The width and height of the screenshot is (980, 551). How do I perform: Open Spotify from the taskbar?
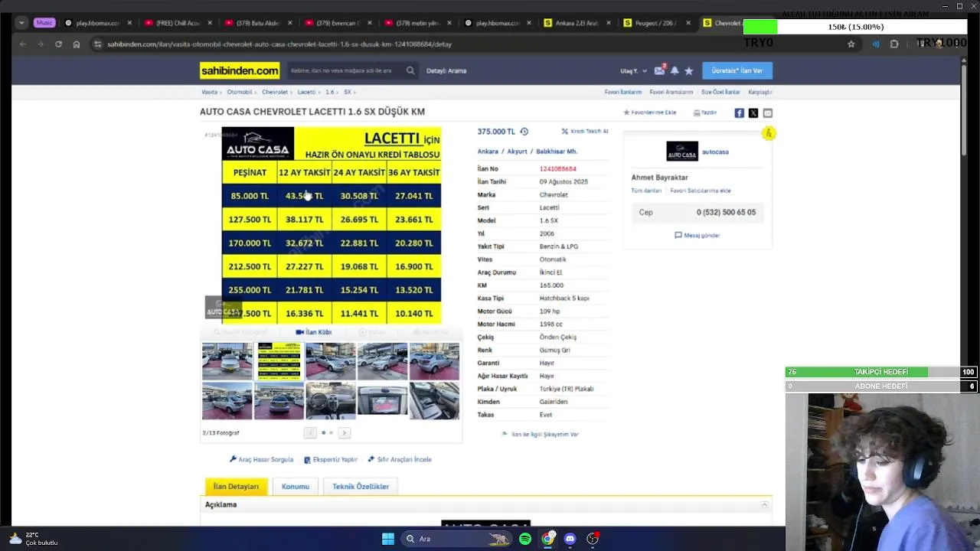(x=525, y=539)
